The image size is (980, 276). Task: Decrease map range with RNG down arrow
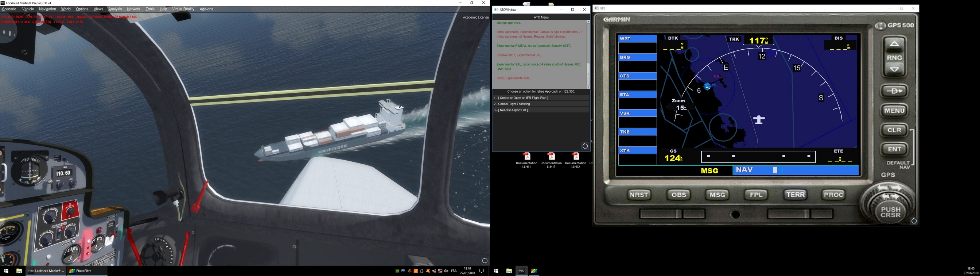(x=894, y=70)
